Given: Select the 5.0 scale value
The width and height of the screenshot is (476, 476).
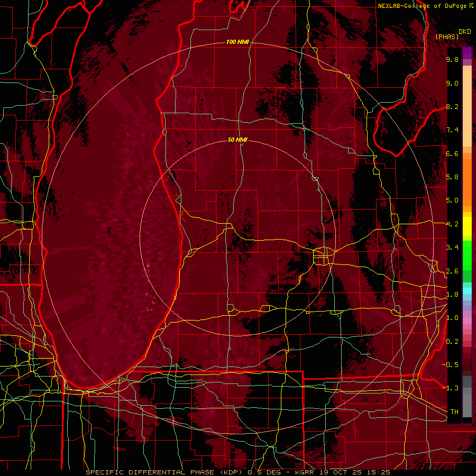Looking at the screenshot, I should click(x=452, y=200).
